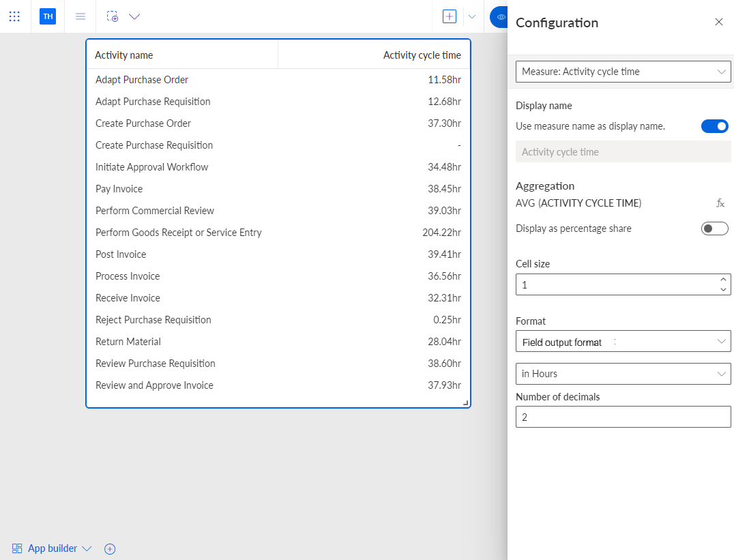
Task: Expand chevron next to selection component icon
Action: [134, 16]
